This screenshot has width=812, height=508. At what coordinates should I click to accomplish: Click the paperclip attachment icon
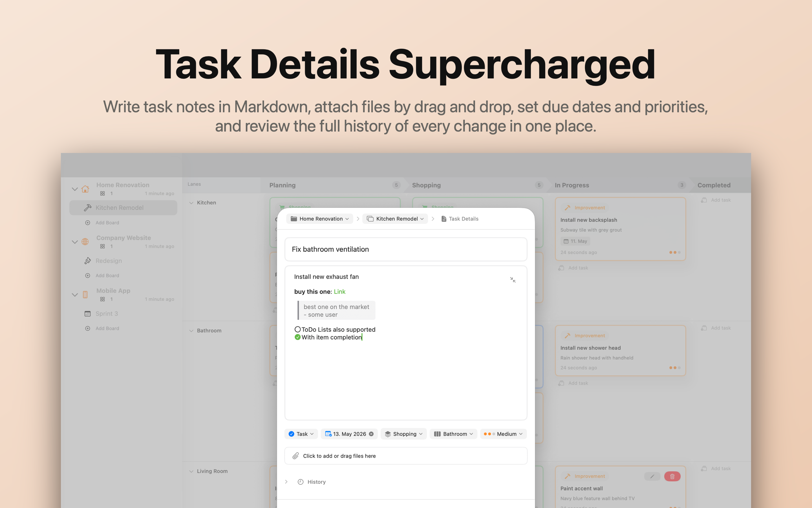point(295,456)
